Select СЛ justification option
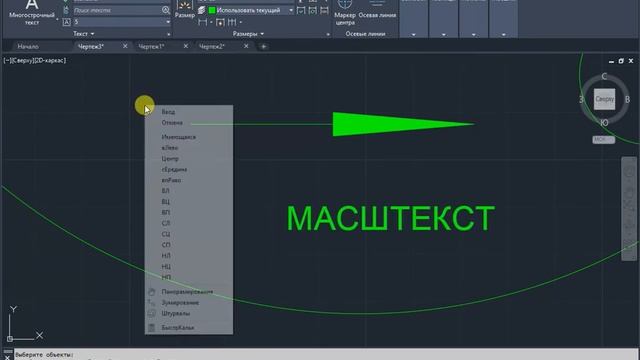 [189, 223]
